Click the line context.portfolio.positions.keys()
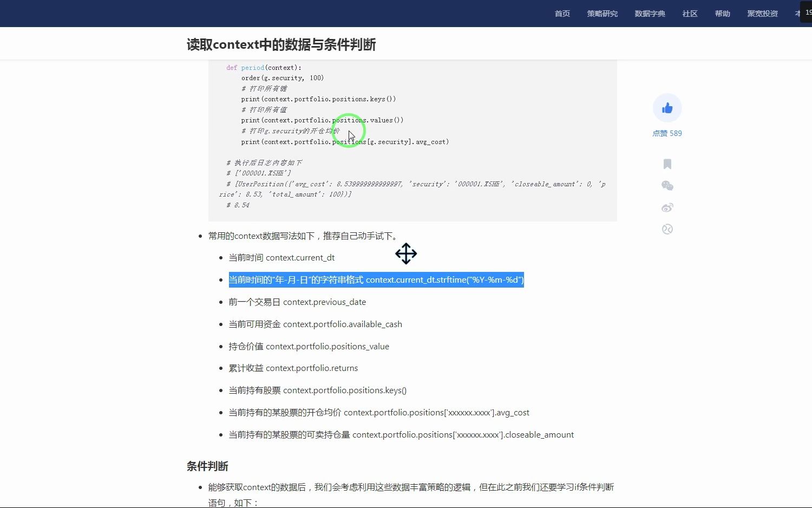This screenshot has height=508, width=812. point(317,390)
